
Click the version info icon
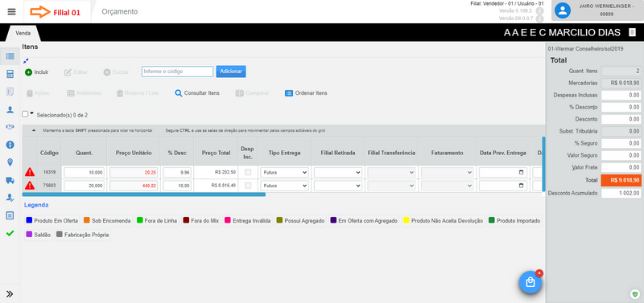click(539, 10)
